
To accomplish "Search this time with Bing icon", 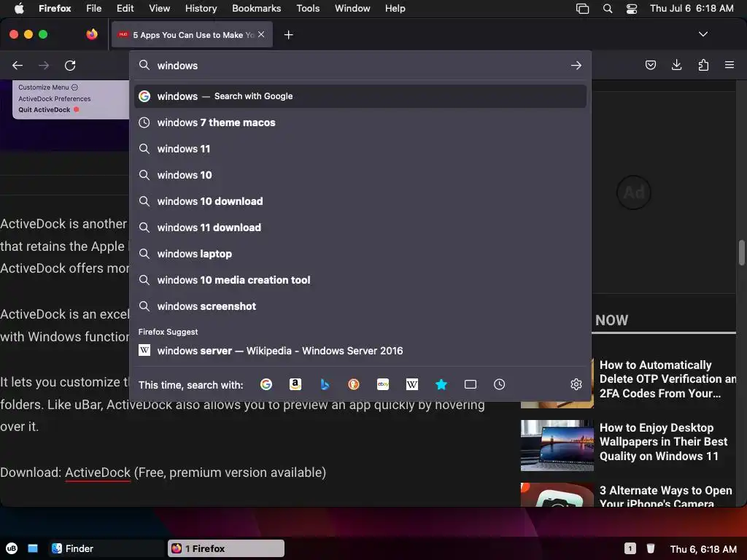I will (325, 384).
